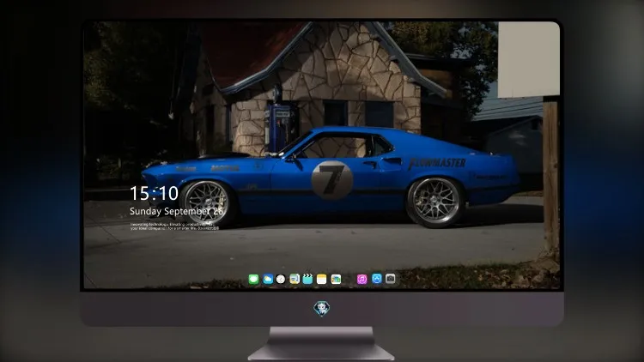Click the Sunday September date text

(177, 211)
